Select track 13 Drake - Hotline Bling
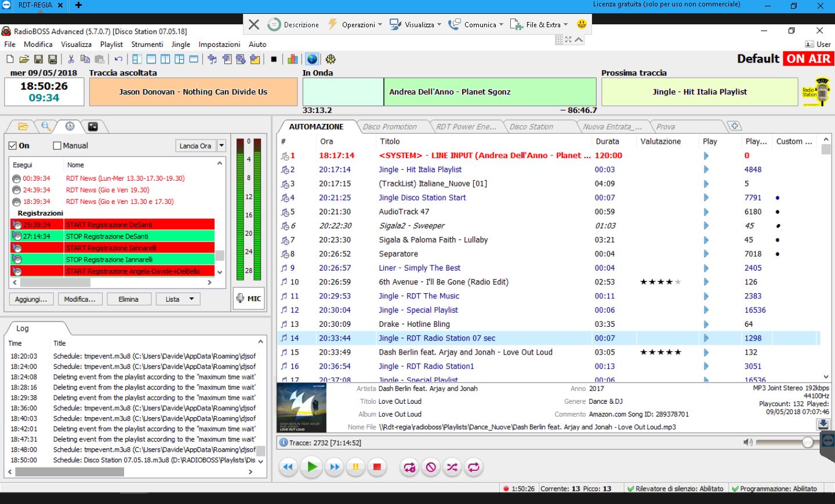This screenshot has height=504, width=835. coord(548,324)
